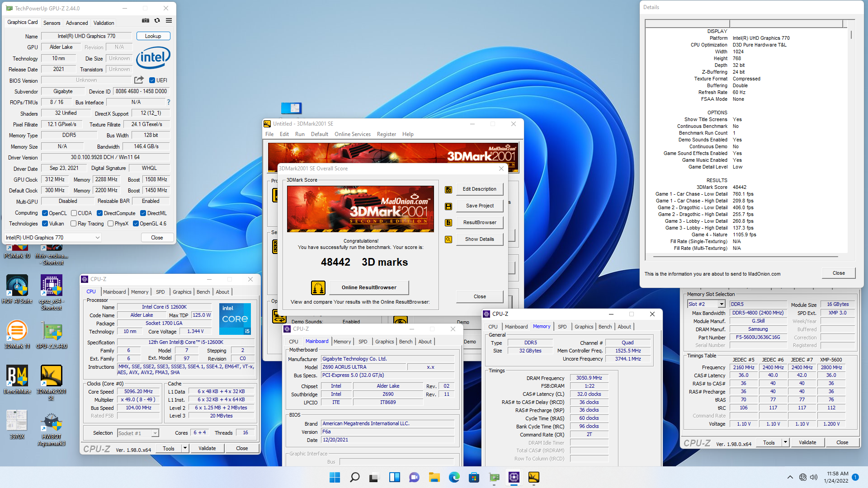The height and width of the screenshot is (488, 868).
Task: Toggle the OpenGL 4.6 checkbox
Action: point(136,224)
